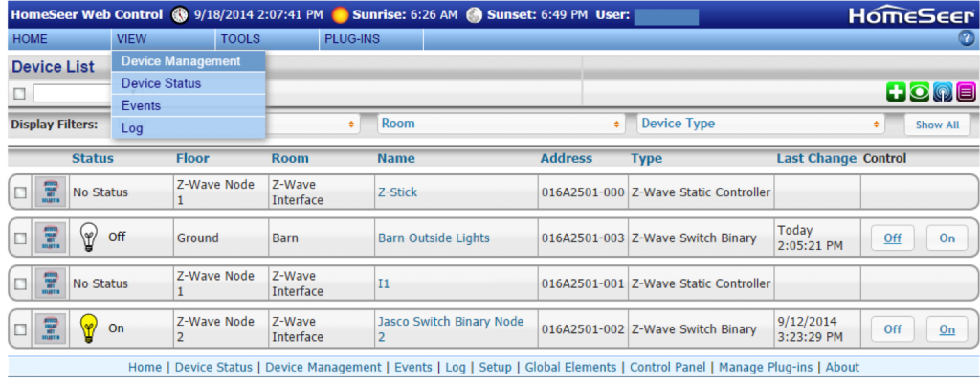This screenshot has height=385, width=980.
Task: Open the VIEW menu
Action: [131, 39]
